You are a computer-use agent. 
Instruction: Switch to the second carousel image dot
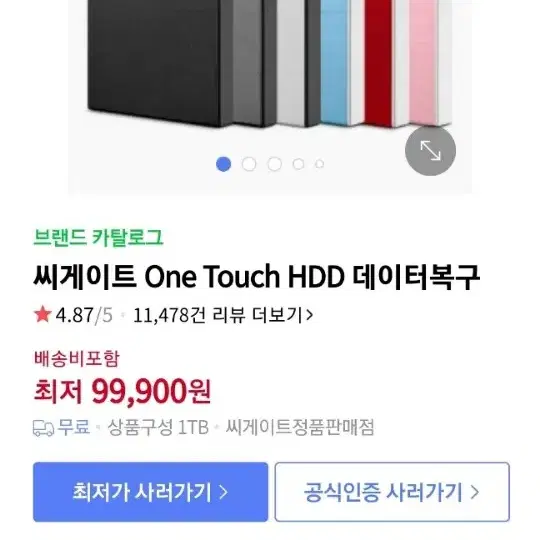pos(249,164)
